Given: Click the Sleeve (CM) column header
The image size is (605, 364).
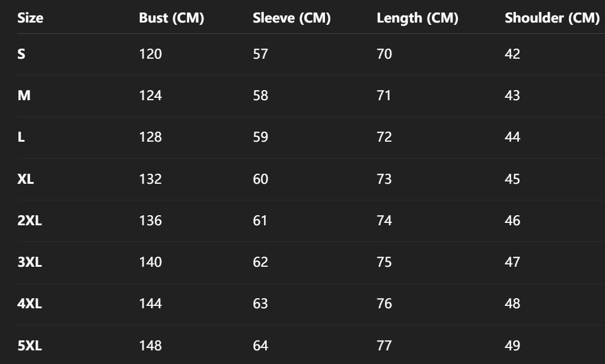Looking at the screenshot, I should pos(291,18).
